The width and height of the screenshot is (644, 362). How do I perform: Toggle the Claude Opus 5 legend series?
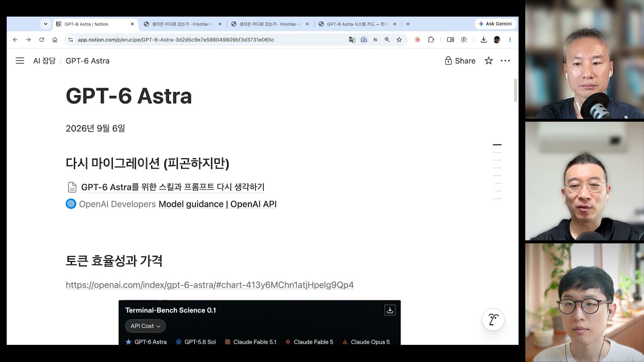[x=366, y=342]
